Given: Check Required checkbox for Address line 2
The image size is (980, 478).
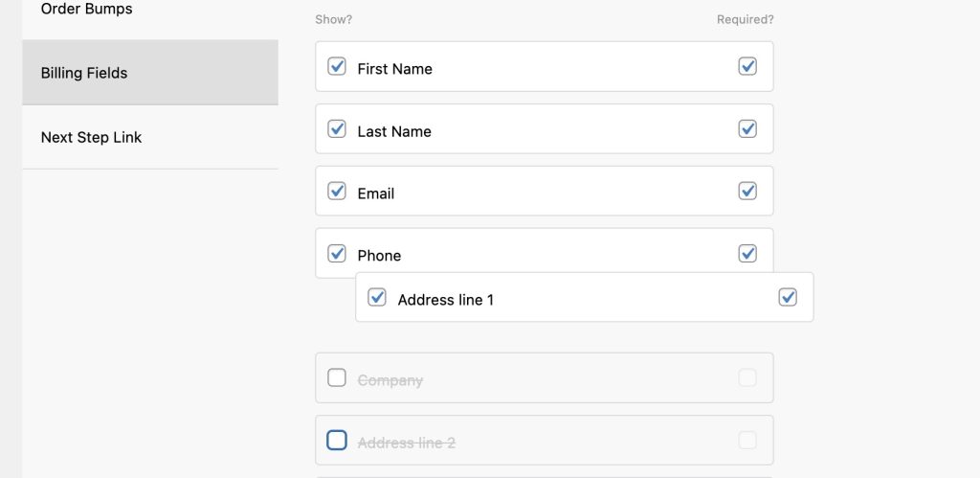Looking at the screenshot, I should 747,441.
